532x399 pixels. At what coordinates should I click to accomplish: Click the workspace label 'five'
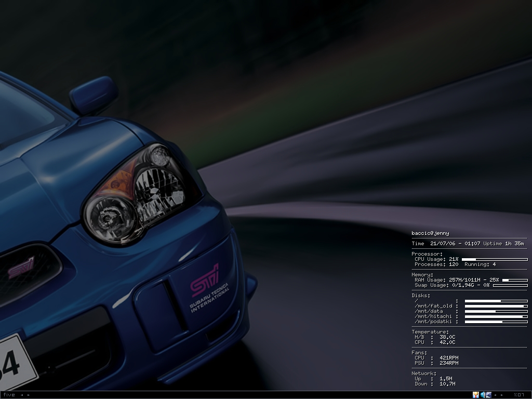coord(9,395)
